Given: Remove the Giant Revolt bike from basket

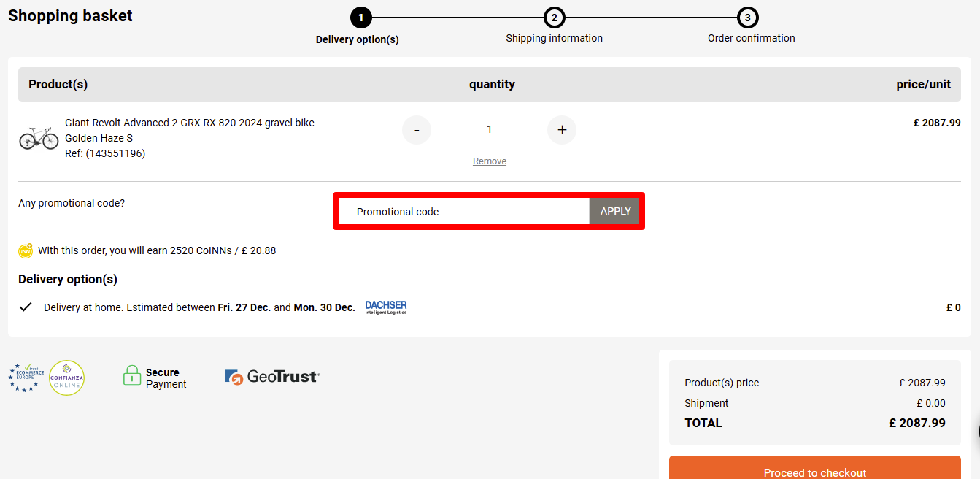Looking at the screenshot, I should 490,161.
